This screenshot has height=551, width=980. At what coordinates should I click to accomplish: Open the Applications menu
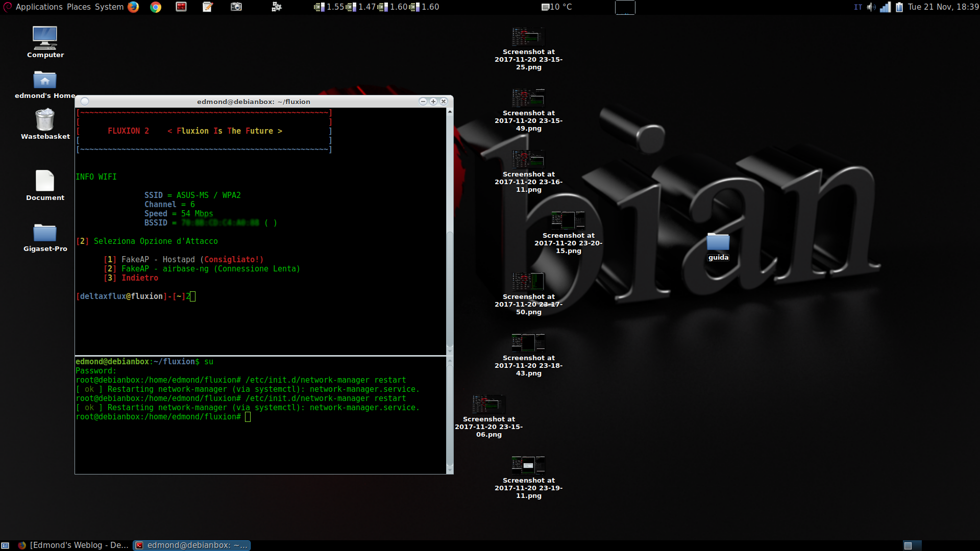[x=39, y=7]
